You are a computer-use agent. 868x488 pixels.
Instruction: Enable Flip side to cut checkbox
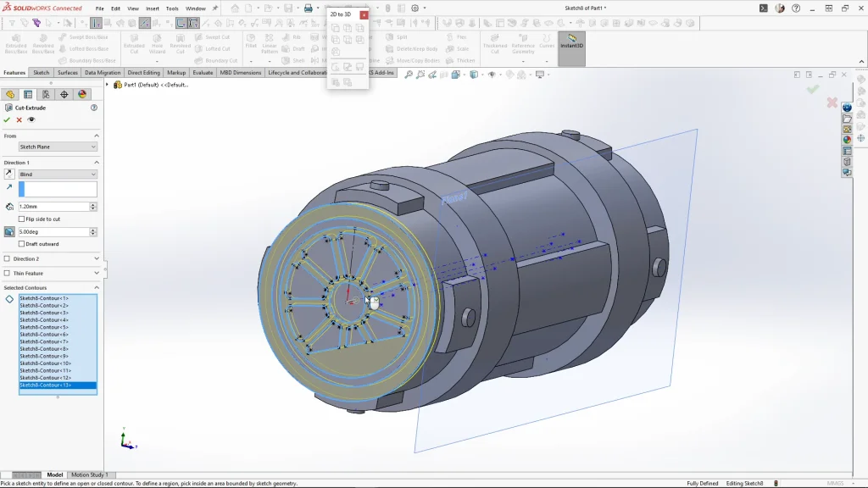pos(21,219)
